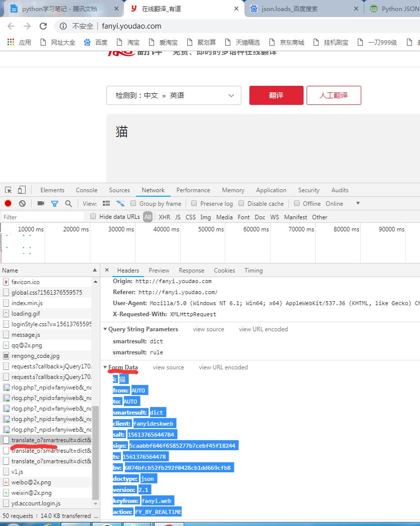Open the 聚划算 bookmark
The image size is (420, 526).
click(x=201, y=42)
